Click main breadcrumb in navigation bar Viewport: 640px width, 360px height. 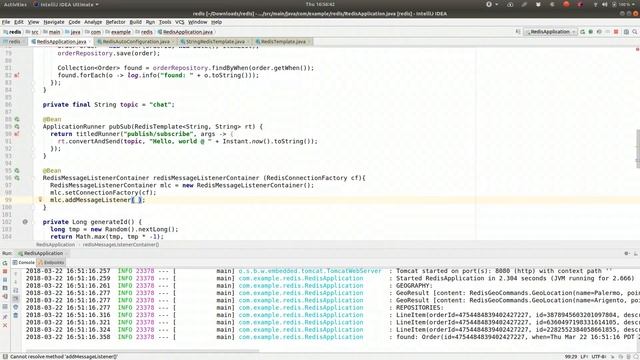(x=51, y=32)
